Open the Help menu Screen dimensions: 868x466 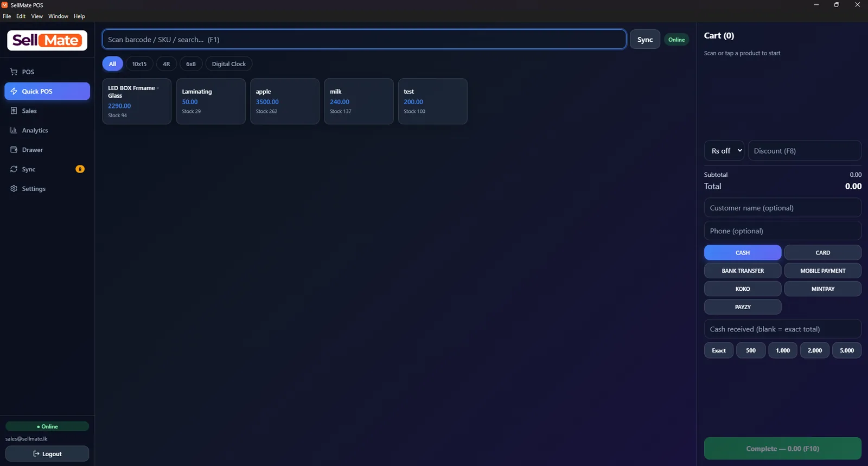click(79, 16)
